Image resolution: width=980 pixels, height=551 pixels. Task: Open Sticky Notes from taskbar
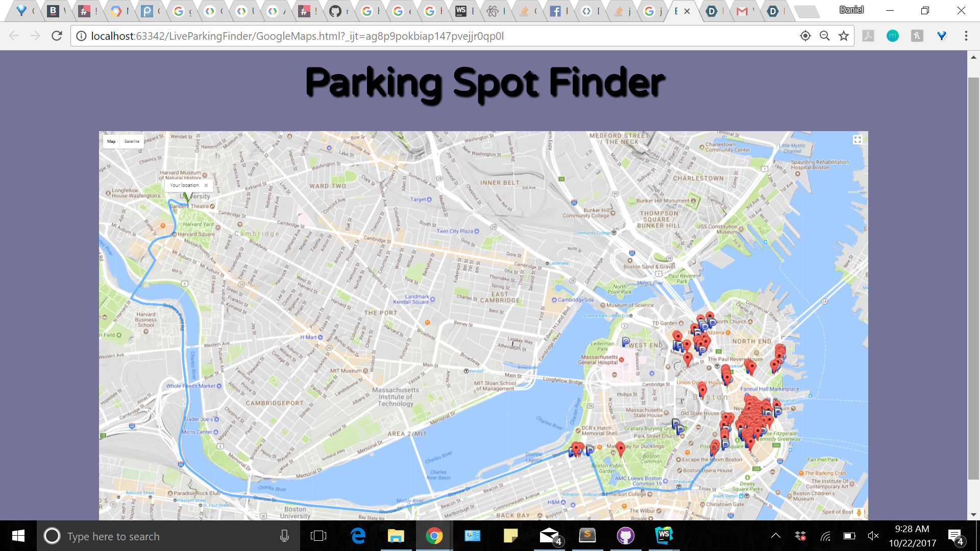510,536
